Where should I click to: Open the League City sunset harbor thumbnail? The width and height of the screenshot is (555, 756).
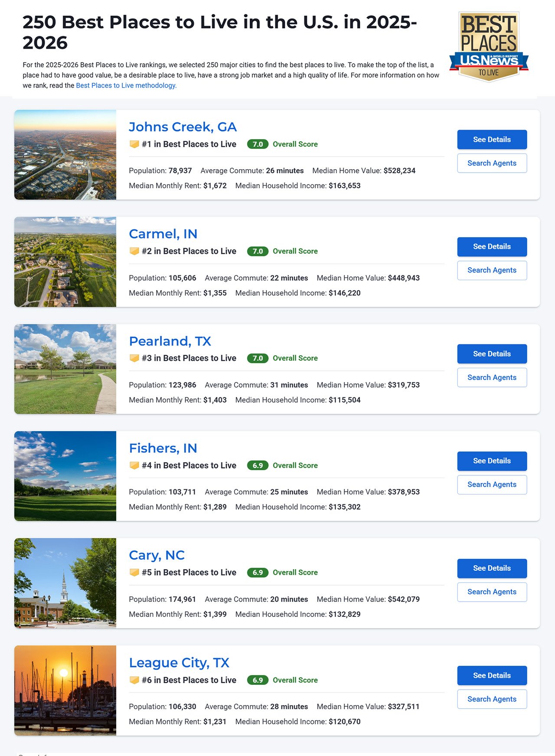(65, 691)
